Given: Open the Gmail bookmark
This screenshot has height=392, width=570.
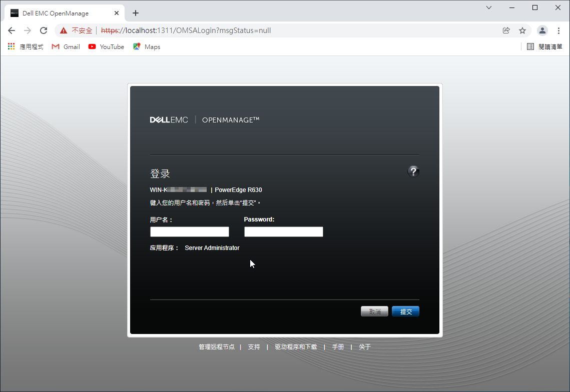Looking at the screenshot, I should click(x=66, y=47).
